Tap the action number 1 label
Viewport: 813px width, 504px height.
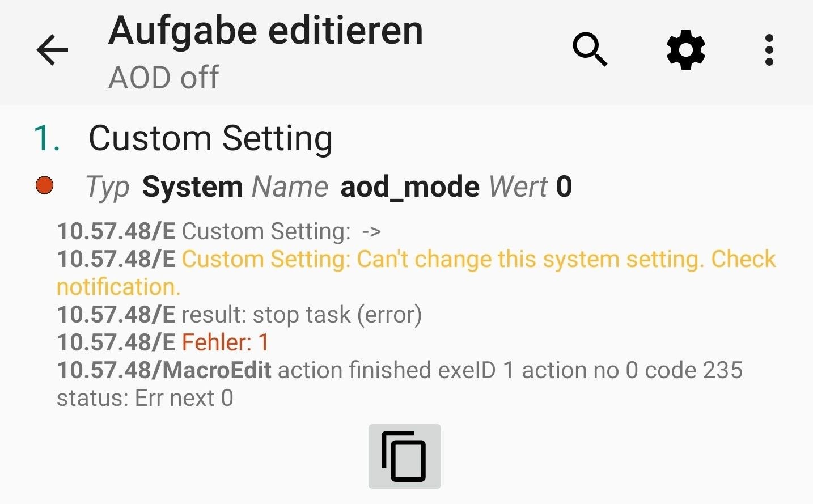coord(47,138)
